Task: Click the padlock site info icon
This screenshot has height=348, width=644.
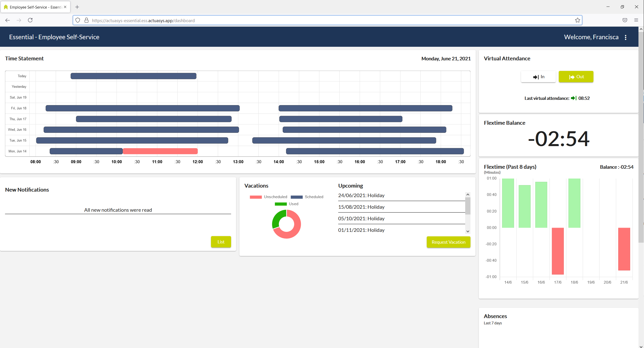Action: click(x=87, y=20)
